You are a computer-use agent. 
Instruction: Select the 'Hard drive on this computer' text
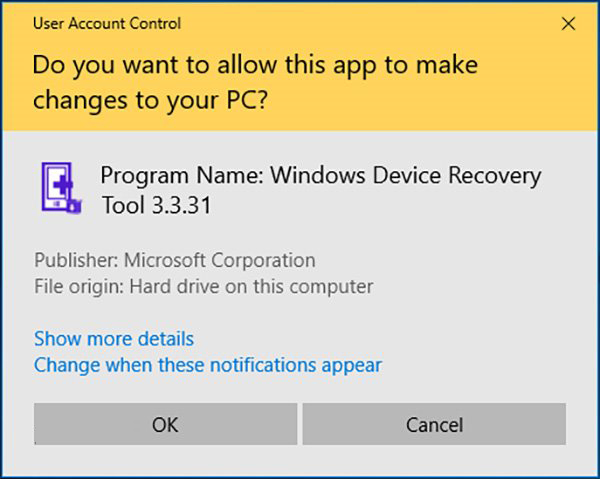251,287
